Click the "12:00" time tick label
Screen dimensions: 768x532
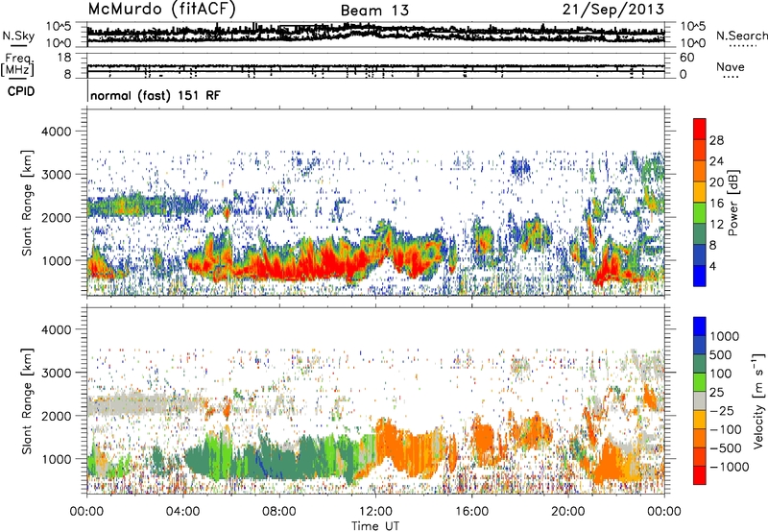pos(375,512)
